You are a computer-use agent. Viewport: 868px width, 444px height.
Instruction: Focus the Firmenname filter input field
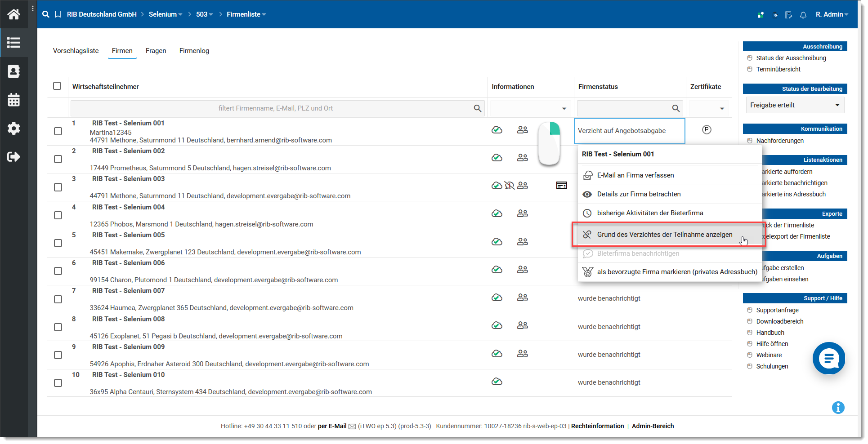(275, 108)
